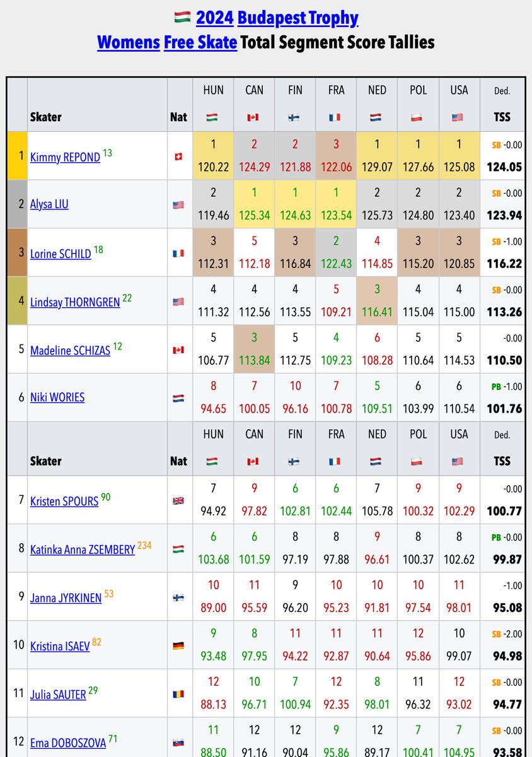Click the Finnish flag beside Janna JYRKINEN
Screen dimensions: 532x757
point(178,597)
